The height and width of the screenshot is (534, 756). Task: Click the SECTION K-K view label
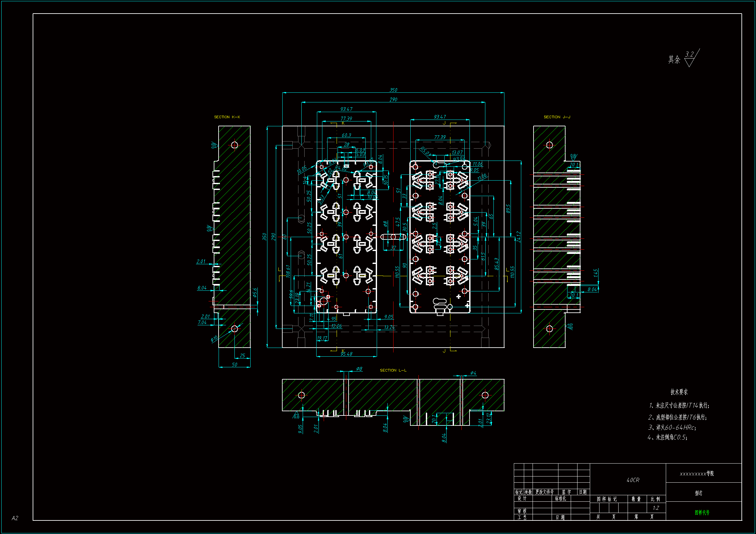click(227, 117)
